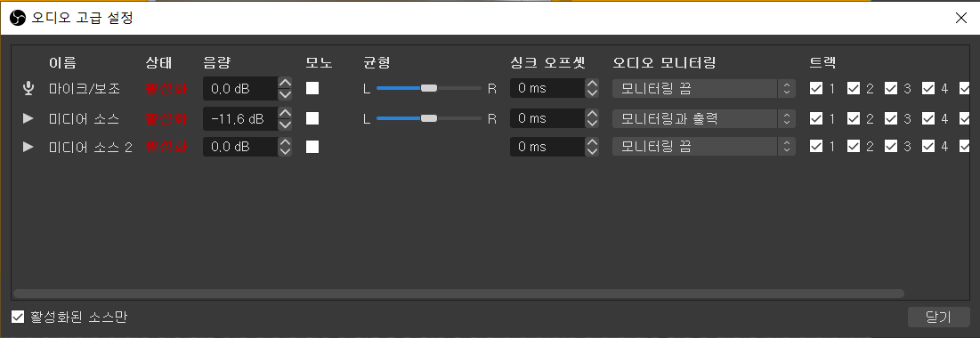Click the horizontal scrollbar at bottom
The width and height of the screenshot is (980, 338).
(x=458, y=293)
